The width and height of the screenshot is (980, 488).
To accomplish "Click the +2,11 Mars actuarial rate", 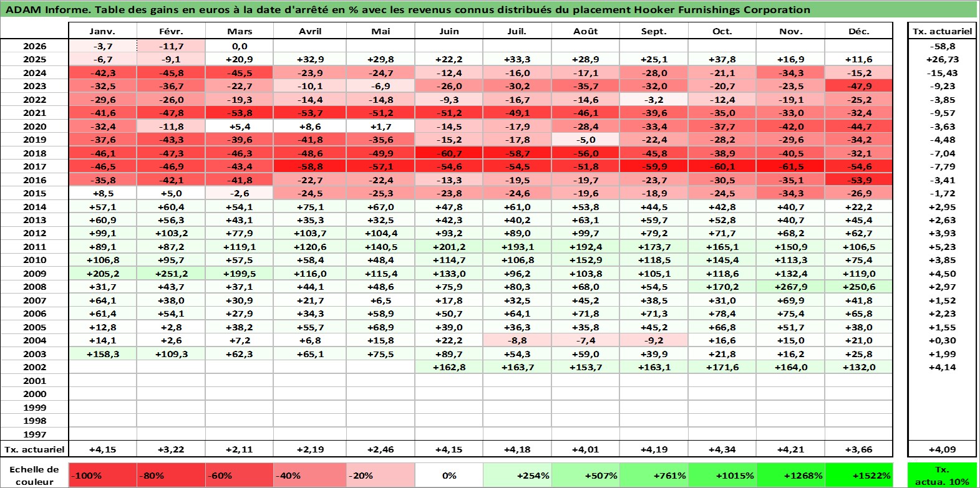I will pos(240,449).
